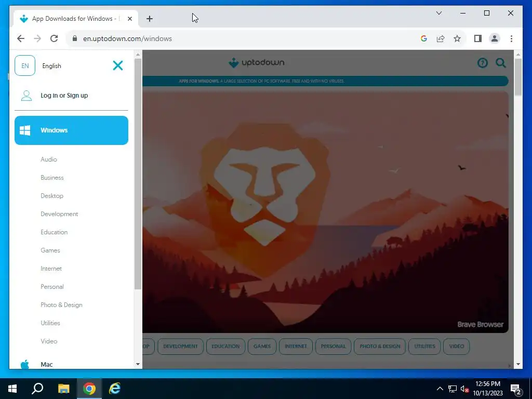The height and width of the screenshot is (399, 532).
Task: Click the Brave Browser featured banner
Action: point(325,212)
